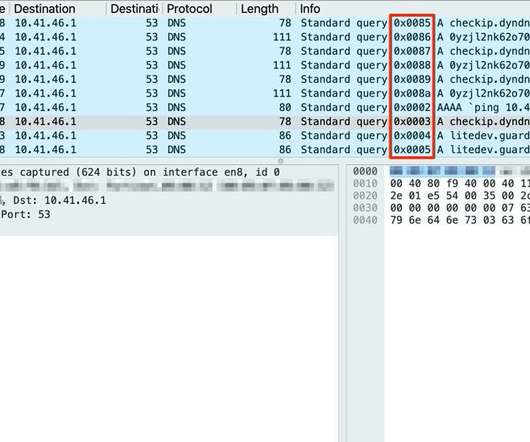
Task: Select packet with query ID 0x0005
Action: [265, 150]
